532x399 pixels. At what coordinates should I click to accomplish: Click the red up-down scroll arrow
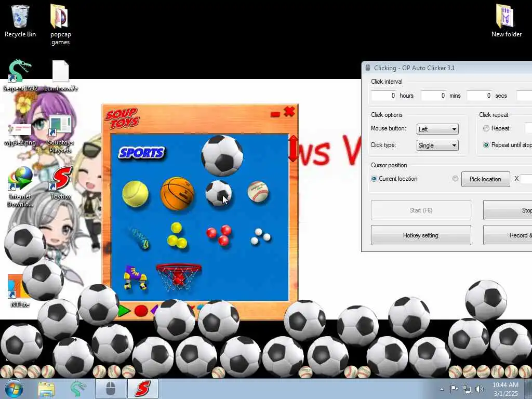[x=293, y=148]
